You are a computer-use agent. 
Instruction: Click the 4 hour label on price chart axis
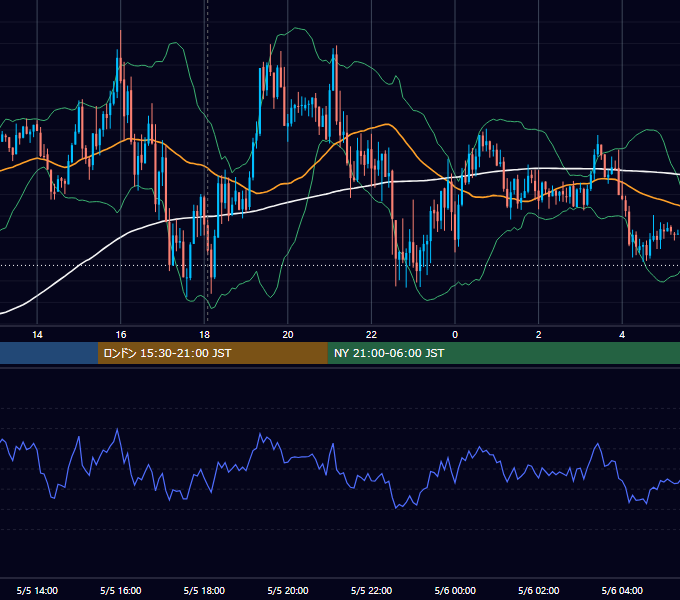(622, 335)
